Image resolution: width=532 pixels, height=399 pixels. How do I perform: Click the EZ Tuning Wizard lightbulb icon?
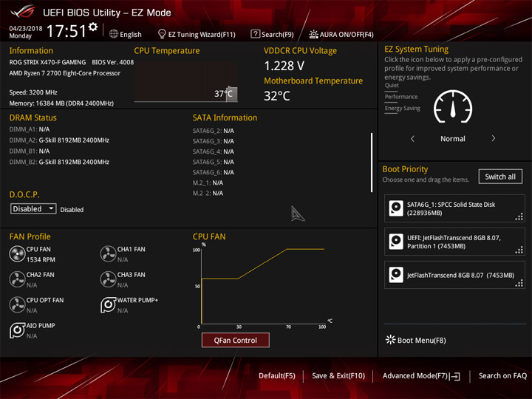[x=162, y=34]
